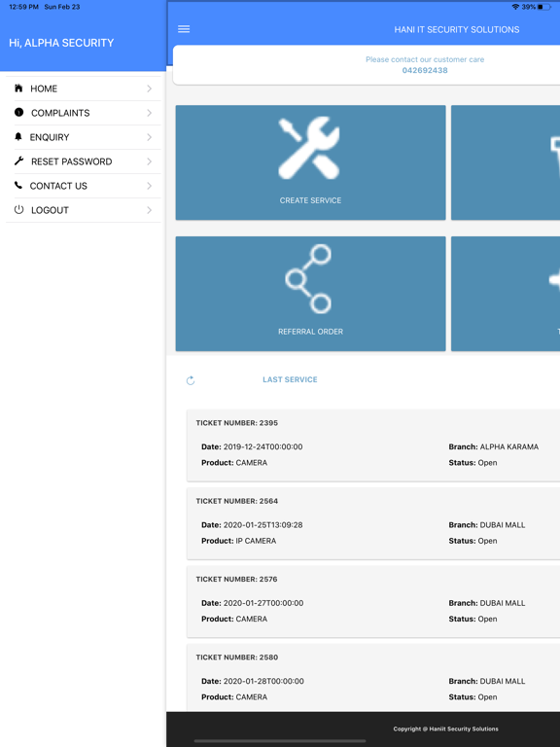Screen dimensions: 560x747
Task: Click 'Please contact our customer care' text
Action: (425, 59)
